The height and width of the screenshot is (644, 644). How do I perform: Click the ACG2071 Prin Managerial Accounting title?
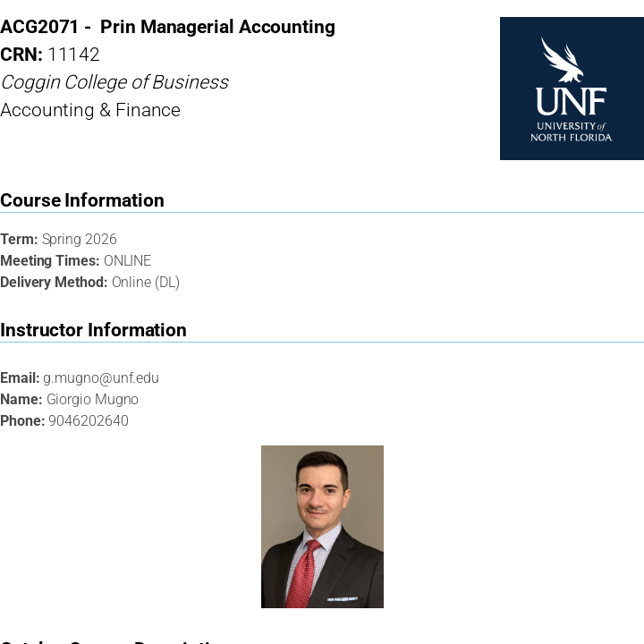click(168, 28)
